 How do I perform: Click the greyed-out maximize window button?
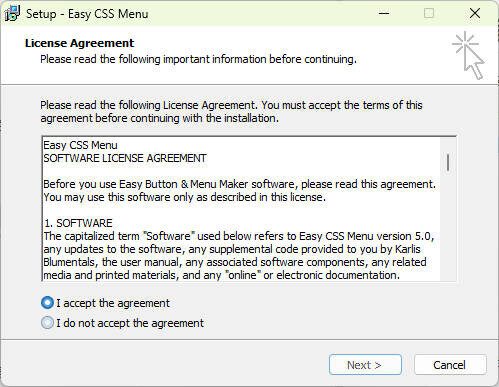(429, 14)
